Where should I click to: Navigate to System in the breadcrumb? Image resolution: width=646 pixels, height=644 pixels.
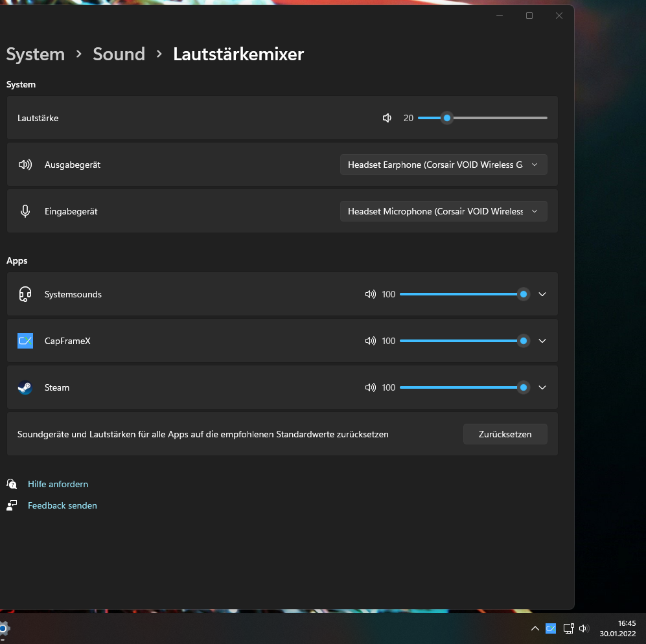pyautogui.click(x=35, y=54)
